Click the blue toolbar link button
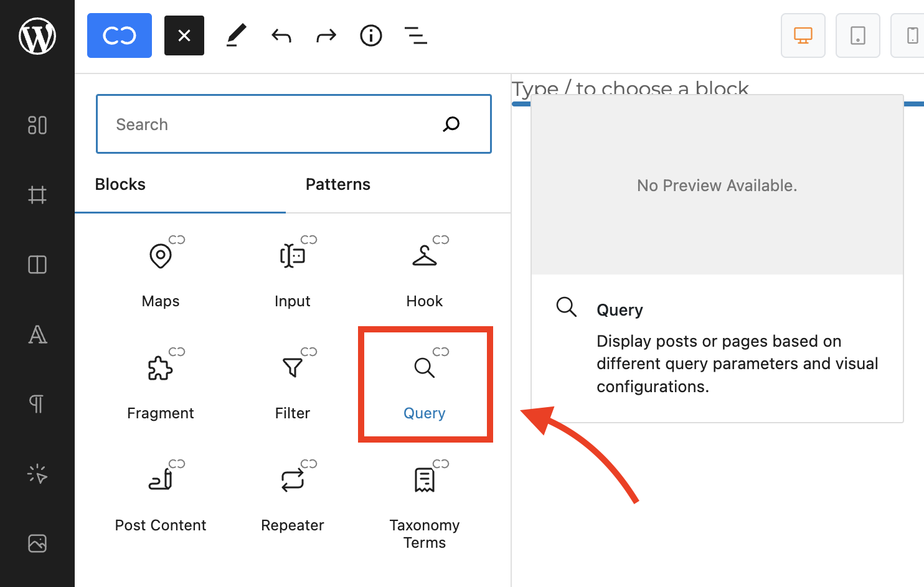Screen dimensions: 924x587 tap(120, 35)
